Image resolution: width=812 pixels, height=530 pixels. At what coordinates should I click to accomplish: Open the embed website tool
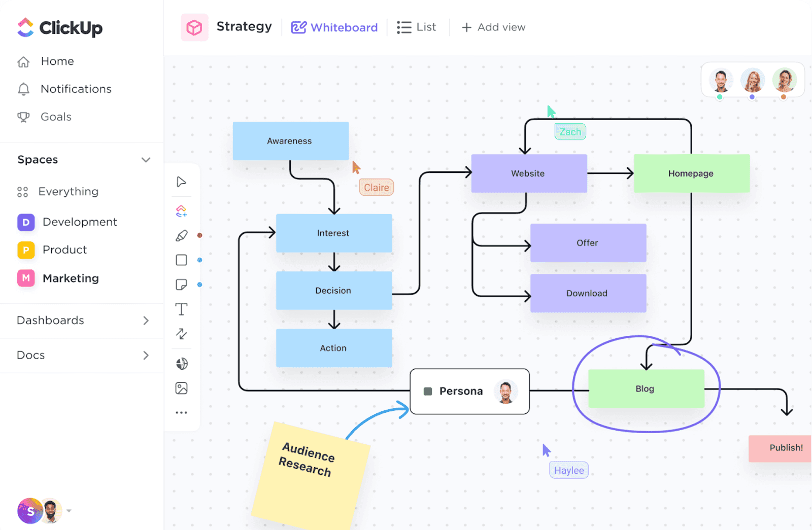(181, 363)
